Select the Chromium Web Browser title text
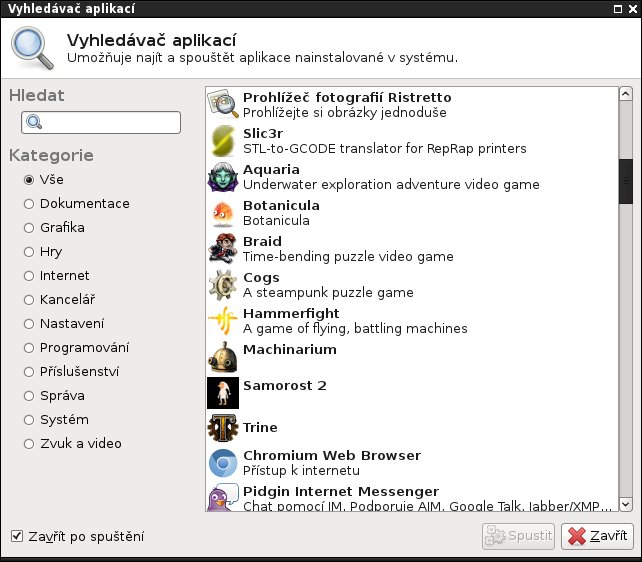This screenshot has width=642, height=562. pyautogui.click(x=332, y=456)
